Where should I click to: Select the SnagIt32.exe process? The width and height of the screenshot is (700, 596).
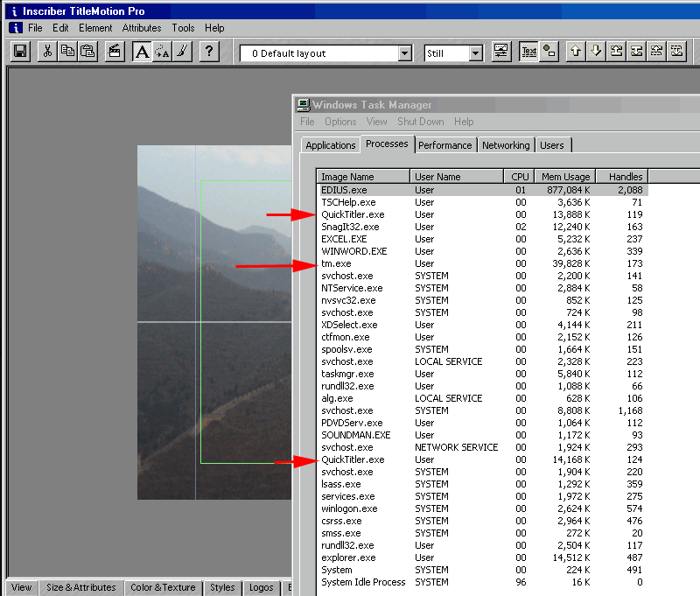482,227
